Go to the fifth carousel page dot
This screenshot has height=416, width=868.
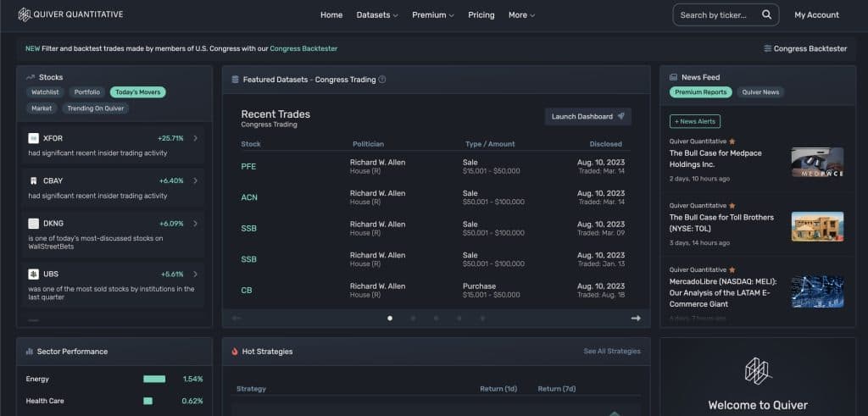[x=482, y=318]
